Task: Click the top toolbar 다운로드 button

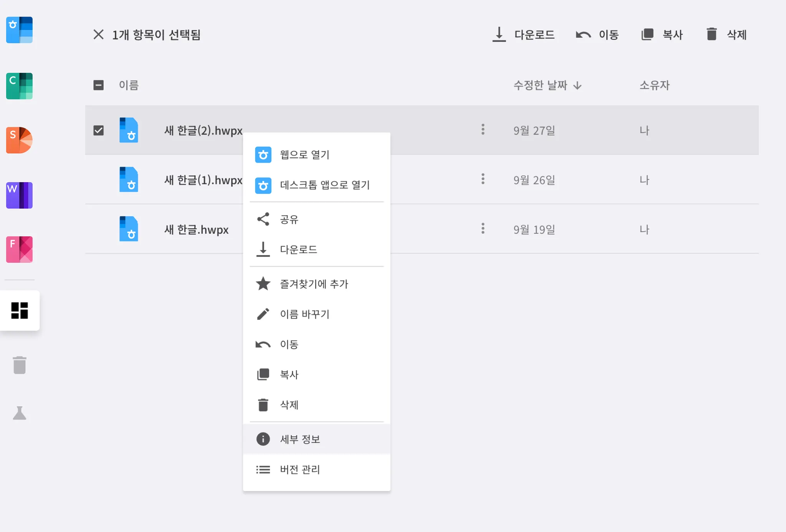Action: (523, 35)
